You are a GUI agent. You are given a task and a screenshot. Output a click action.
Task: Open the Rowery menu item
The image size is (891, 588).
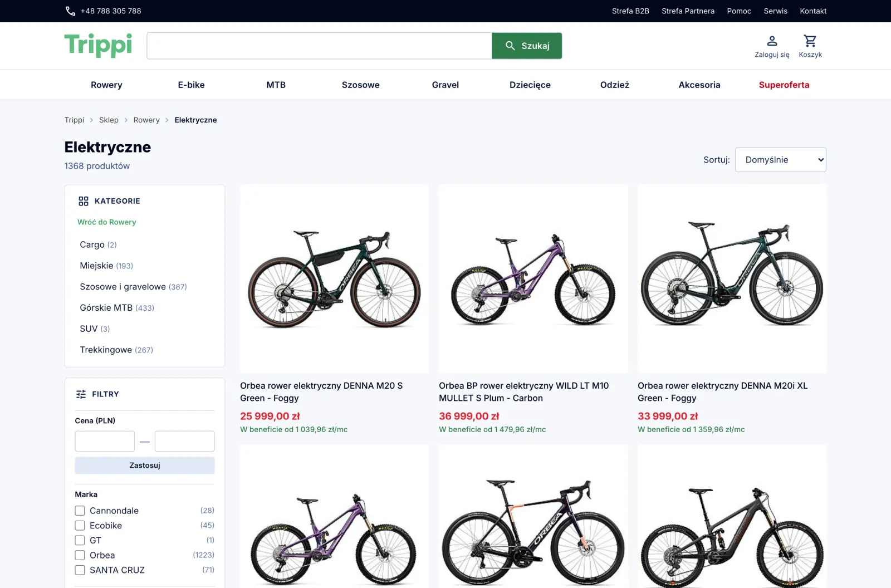click(106, 85)
